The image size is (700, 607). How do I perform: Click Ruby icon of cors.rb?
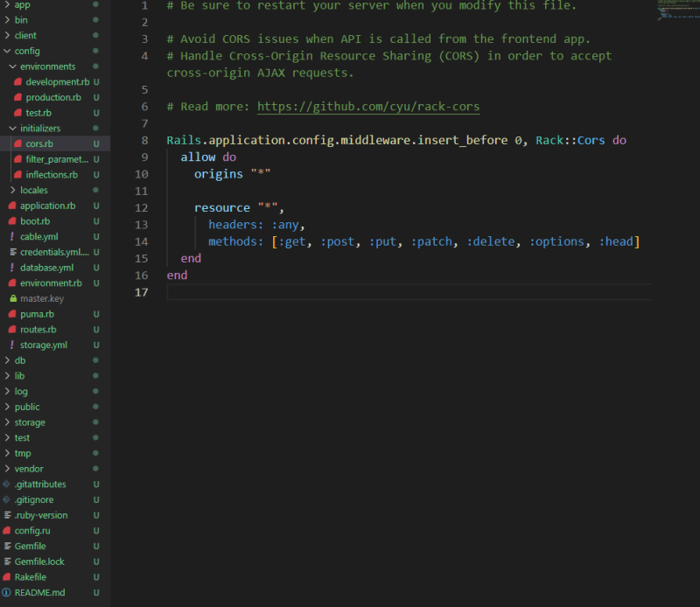click(18, 143)
